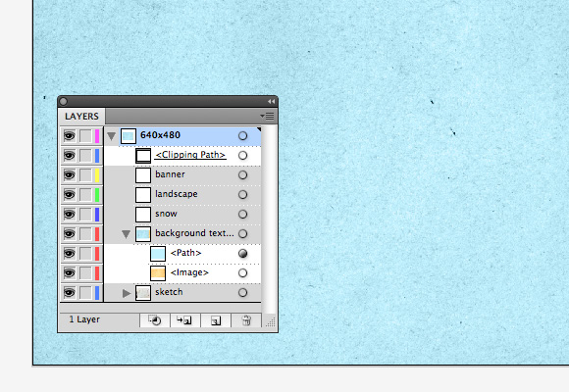Select the LAYERS tab

point(81,117)
